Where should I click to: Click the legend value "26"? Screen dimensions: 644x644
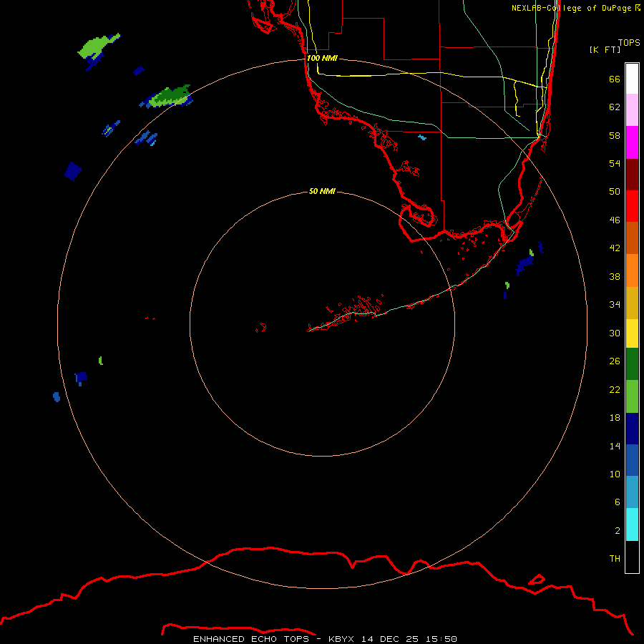[x=615, y=361]
